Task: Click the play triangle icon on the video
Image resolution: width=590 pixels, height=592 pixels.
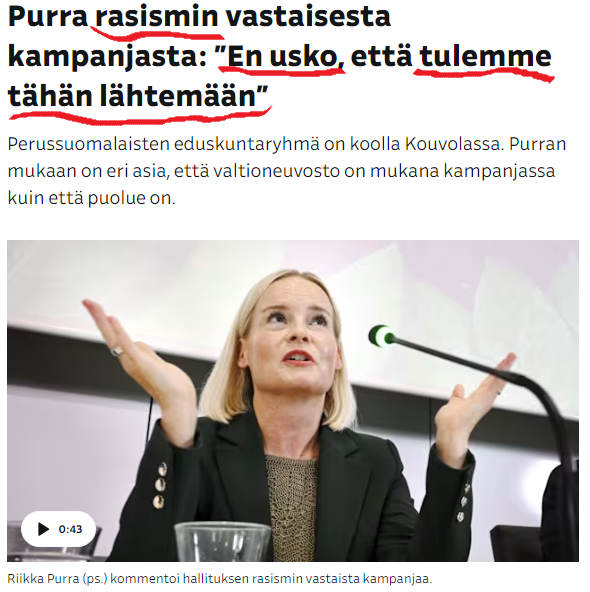Action: click(x=43, y=529)
